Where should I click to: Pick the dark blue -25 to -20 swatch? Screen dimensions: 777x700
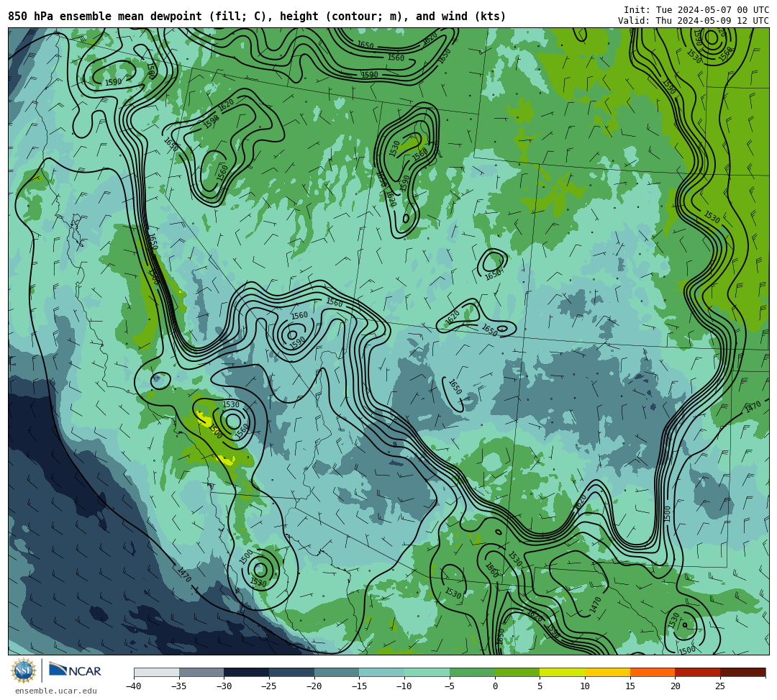point(292,672)
